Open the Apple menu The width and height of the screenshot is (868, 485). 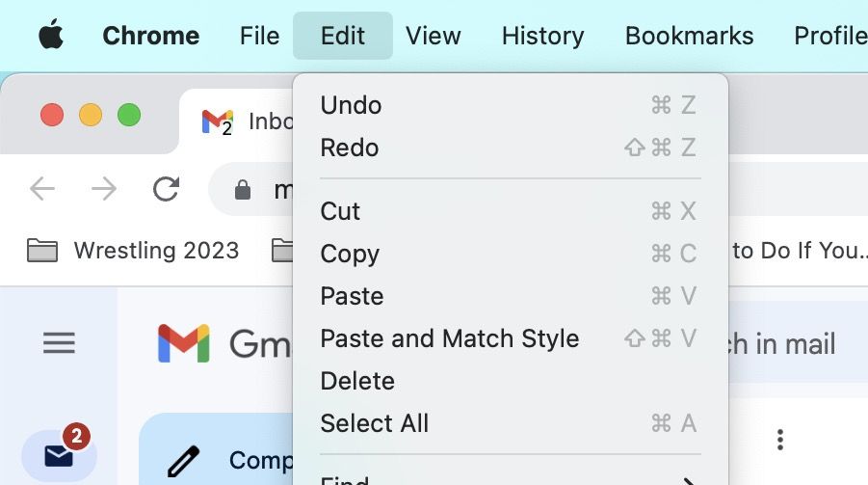(50, 37)
